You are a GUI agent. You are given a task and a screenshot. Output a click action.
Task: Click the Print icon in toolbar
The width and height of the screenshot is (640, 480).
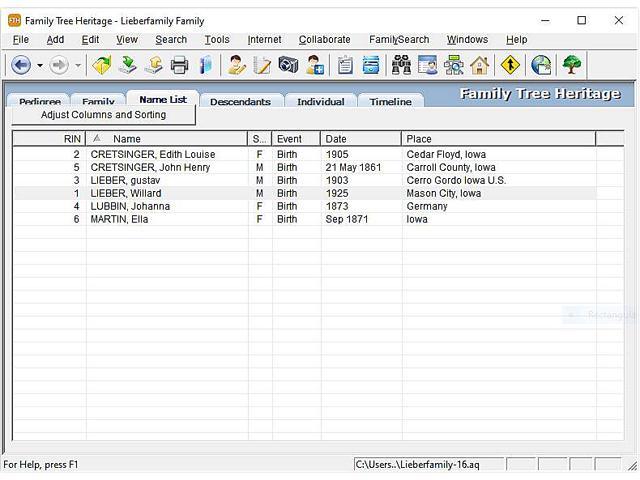click(x=180, y=65)
